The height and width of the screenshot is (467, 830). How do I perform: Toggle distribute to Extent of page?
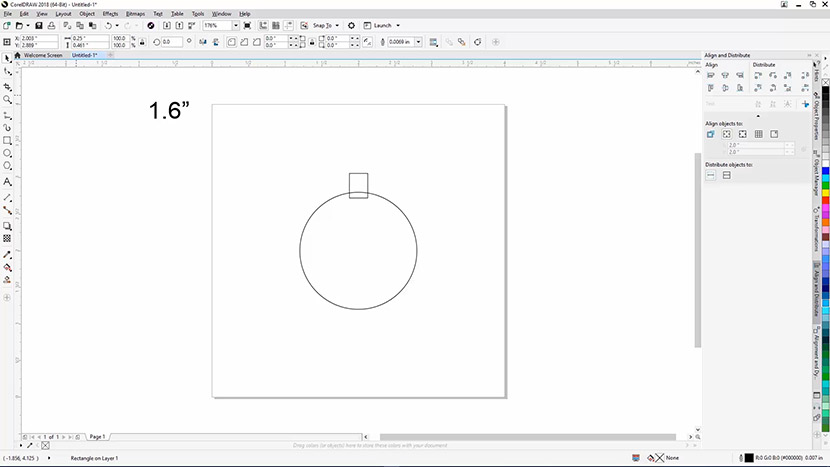click(727, 175)
